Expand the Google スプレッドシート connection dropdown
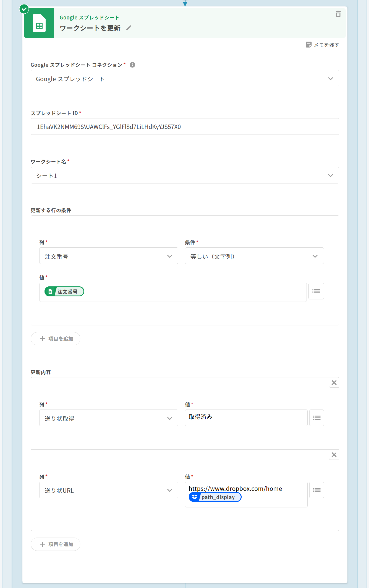The image size is (369, 588). tap(184, 78)
